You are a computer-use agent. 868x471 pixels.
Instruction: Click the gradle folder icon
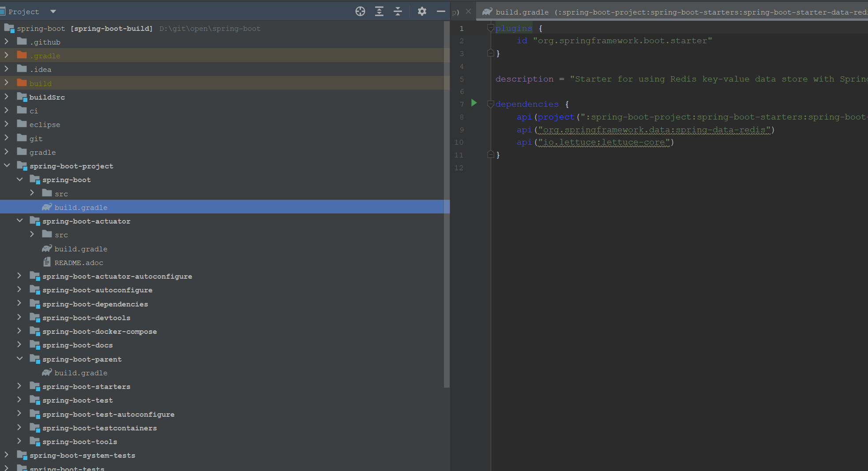tap(22, 152)
